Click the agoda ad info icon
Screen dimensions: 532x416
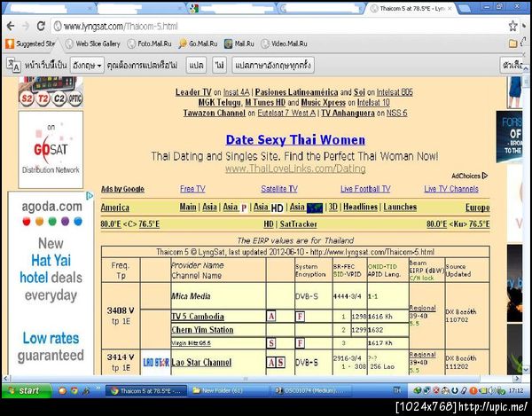tap(90, 196)
